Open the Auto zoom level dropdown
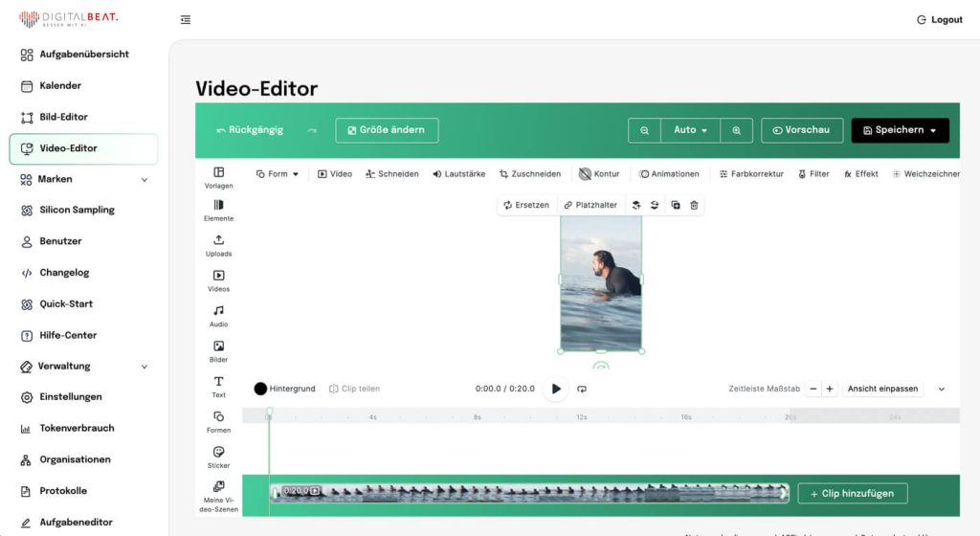Viewport: 980px width, 536px height. pos(690,130)
